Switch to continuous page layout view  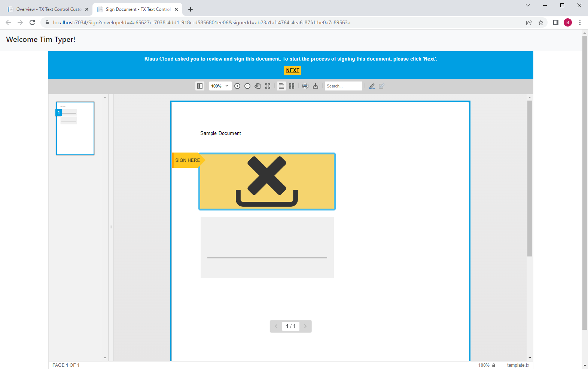coord(281,86)
